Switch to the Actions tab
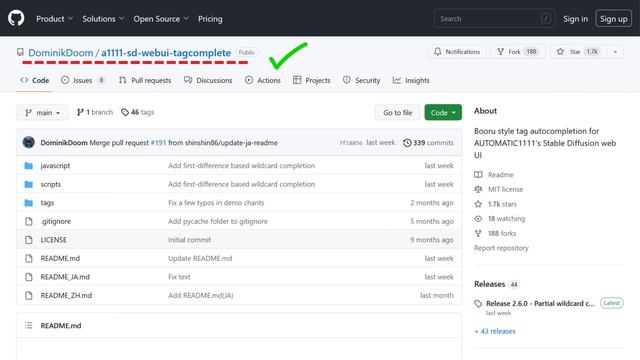Viewport: 640px width, 360px height. (x=263, y=80)
